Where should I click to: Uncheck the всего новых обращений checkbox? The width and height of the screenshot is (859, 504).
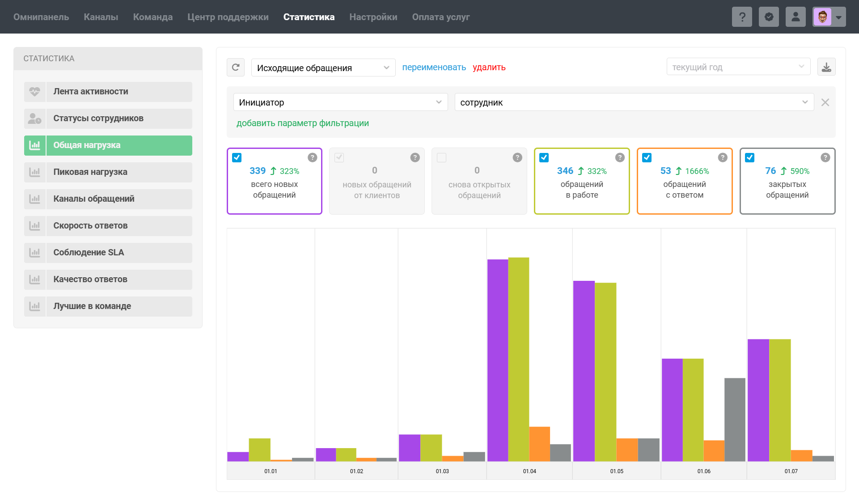[x=237, y=157]
